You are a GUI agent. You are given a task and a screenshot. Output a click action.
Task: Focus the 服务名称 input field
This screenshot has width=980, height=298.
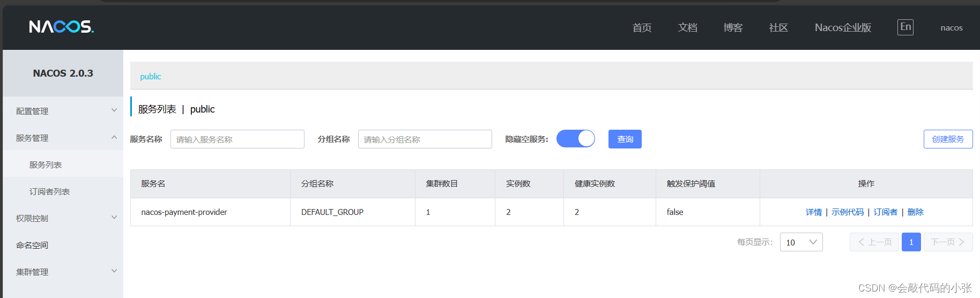pos(237,139)
